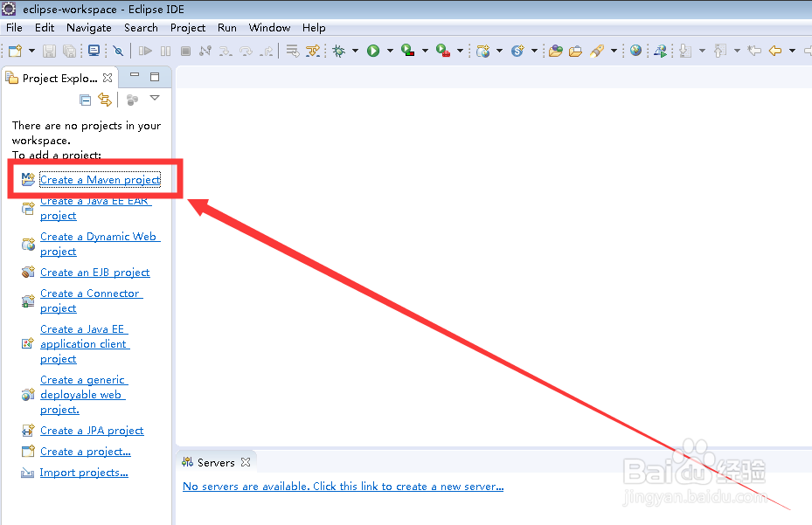Click the New wizard toolbar icon

coord(15,51)
